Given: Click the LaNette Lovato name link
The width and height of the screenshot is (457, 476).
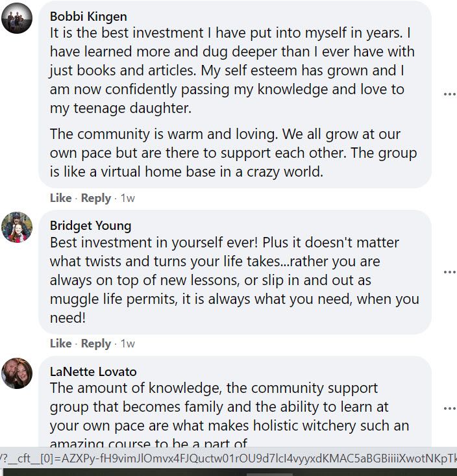Looking at the screenshot, I should coord(93,372).
